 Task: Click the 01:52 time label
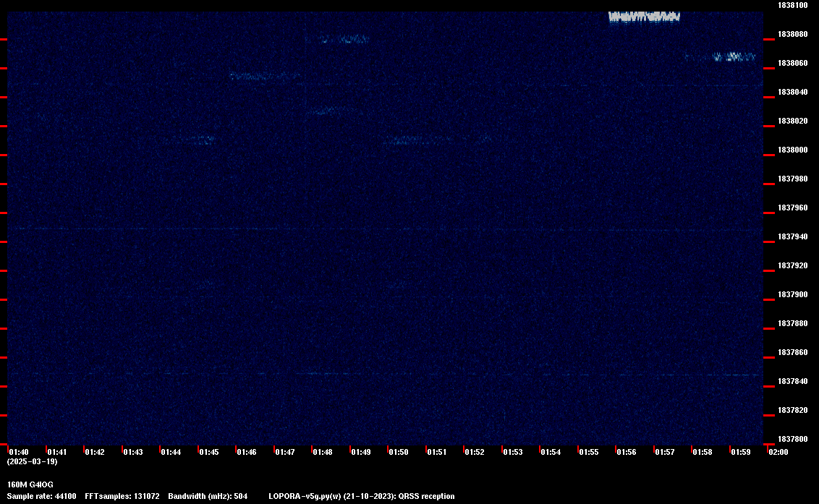[475, 452]
